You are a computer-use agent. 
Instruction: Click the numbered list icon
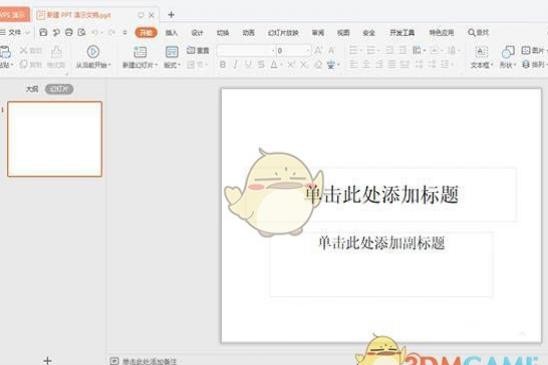(370, 51)
